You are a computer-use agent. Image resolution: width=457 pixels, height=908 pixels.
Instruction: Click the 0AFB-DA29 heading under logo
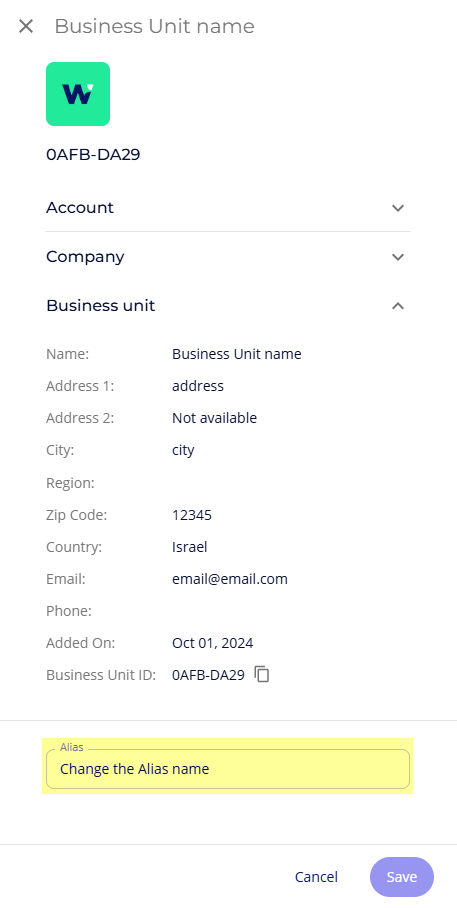point(93,155)
